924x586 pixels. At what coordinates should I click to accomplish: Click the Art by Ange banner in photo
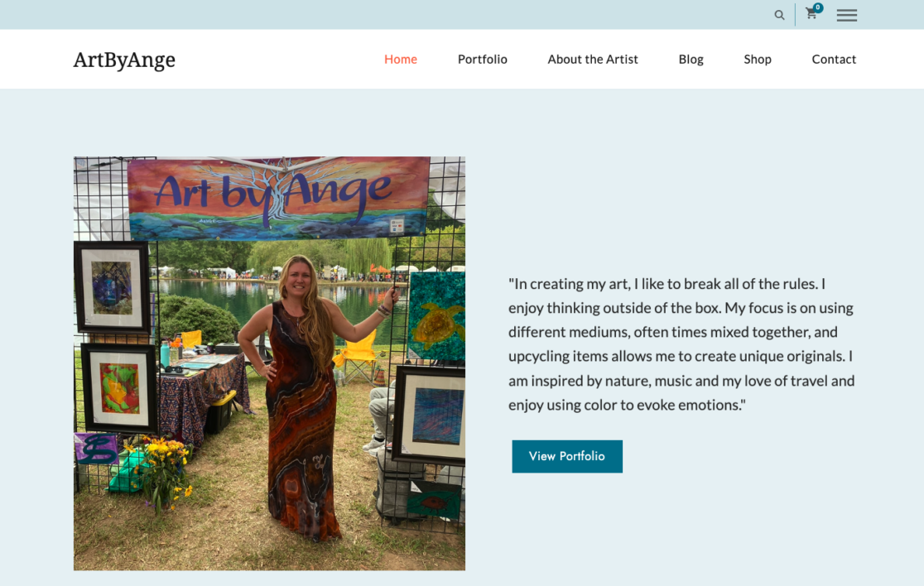pos(279,199)
